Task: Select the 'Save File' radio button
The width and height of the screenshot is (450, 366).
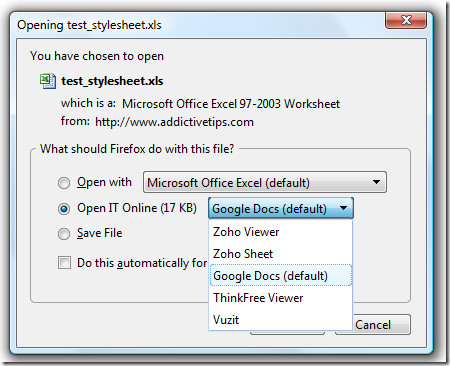Action: (x=64, y=234)
